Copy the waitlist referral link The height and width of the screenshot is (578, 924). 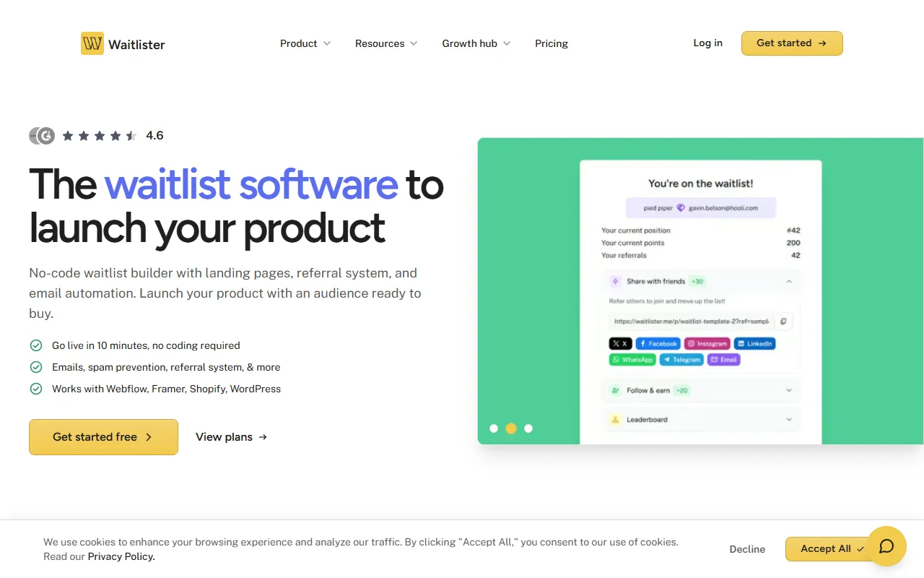[783, 322]
